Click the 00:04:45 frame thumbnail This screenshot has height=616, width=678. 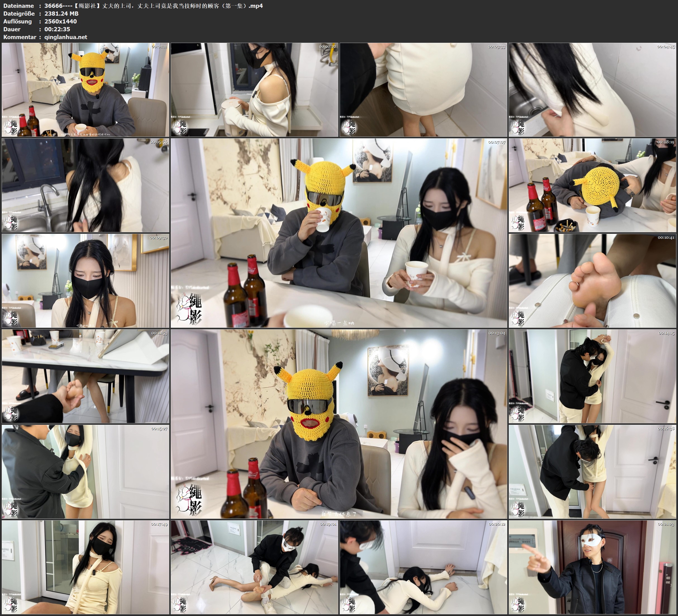[x=592, y=89]
